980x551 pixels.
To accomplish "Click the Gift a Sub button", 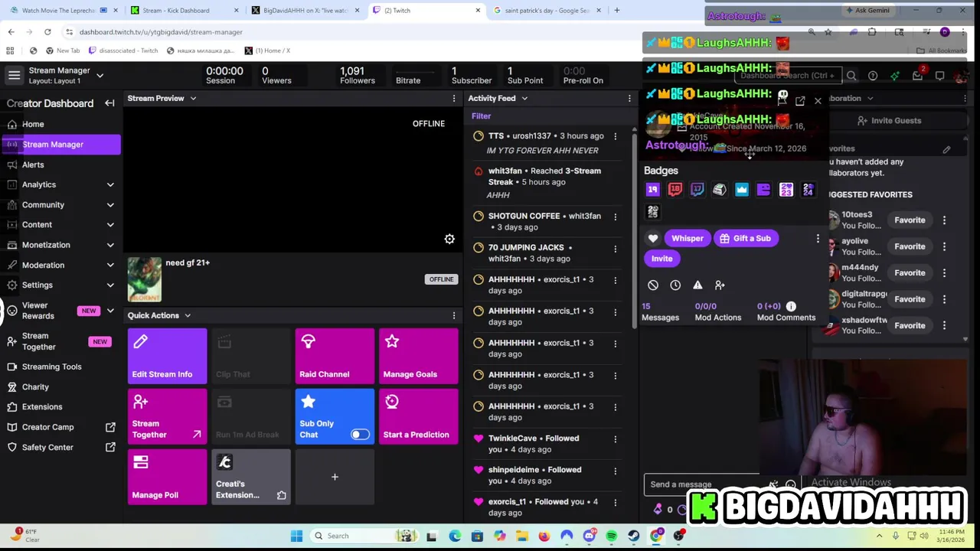I will pyautogui.click(x=745, y=238).
